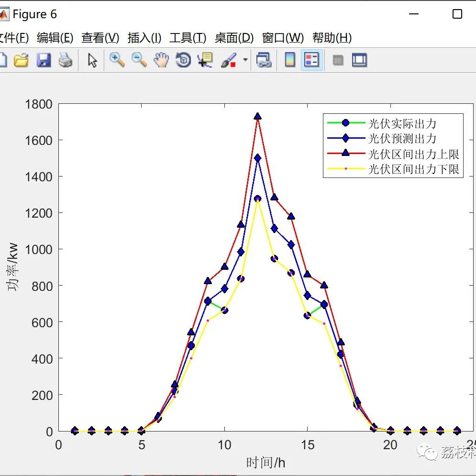Select the Brush/Select Data tool

click(x=229, y=60)
